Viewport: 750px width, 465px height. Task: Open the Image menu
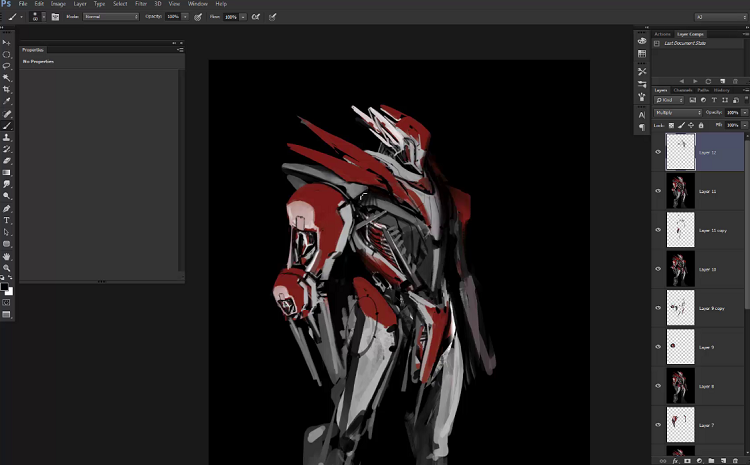pyautogui.click(x=58, y=4)
